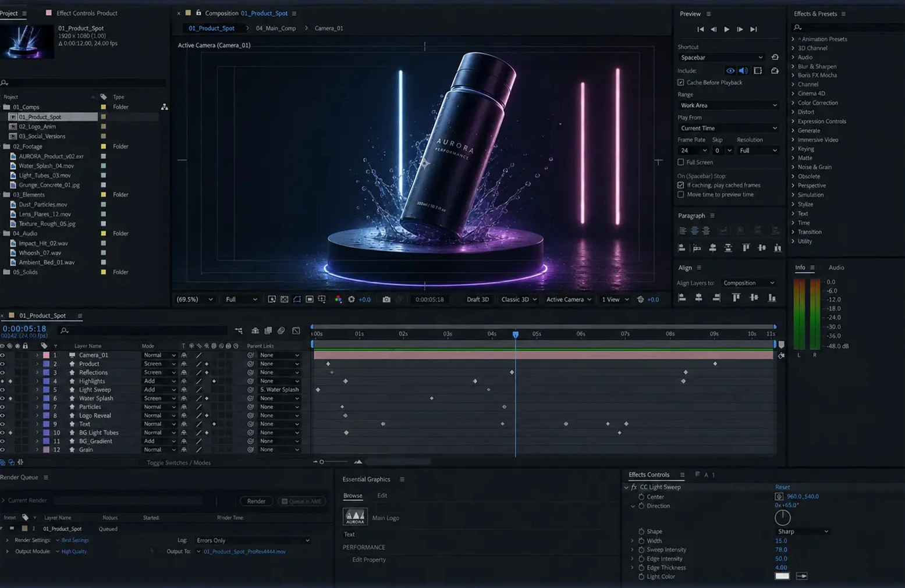Select the Light Color eyedropper
Viewport: 905px width, 588px height.
(801, 576)
